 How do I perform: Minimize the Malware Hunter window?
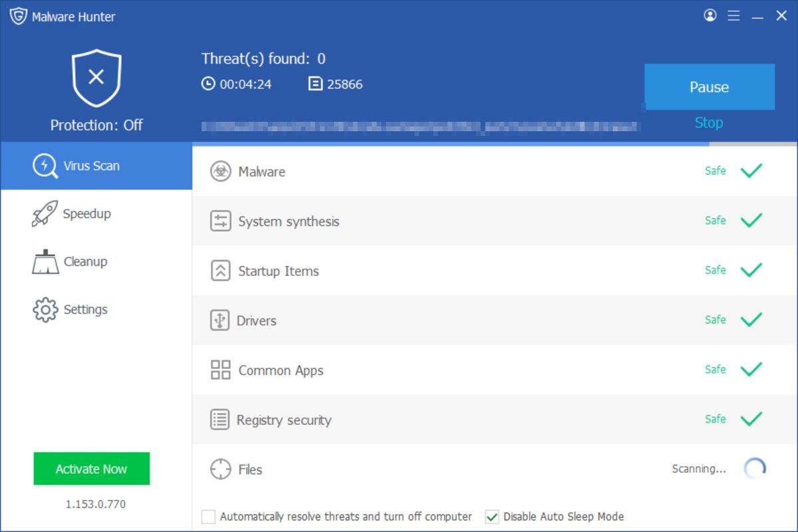coord(757,16)
